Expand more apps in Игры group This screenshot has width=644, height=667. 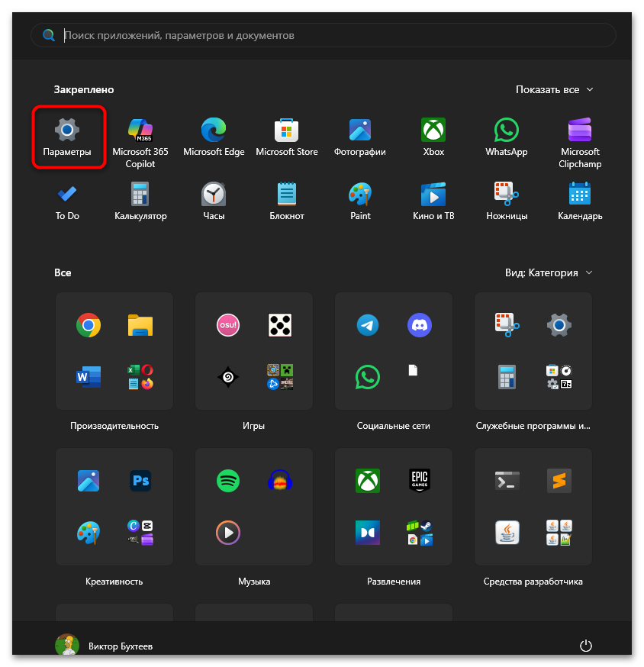(280, 377)
